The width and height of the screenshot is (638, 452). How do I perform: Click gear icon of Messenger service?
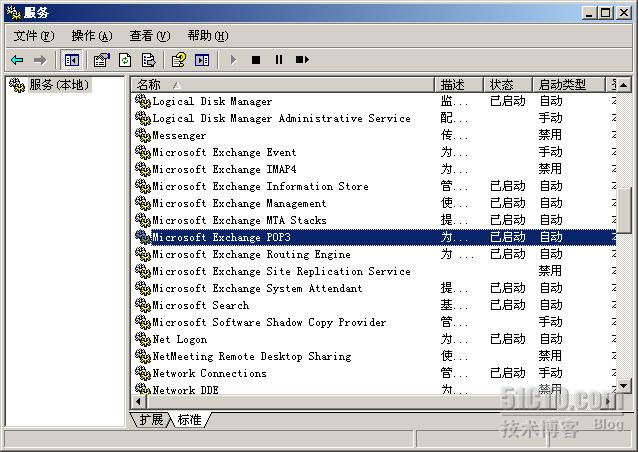click(x=143, y=135)
